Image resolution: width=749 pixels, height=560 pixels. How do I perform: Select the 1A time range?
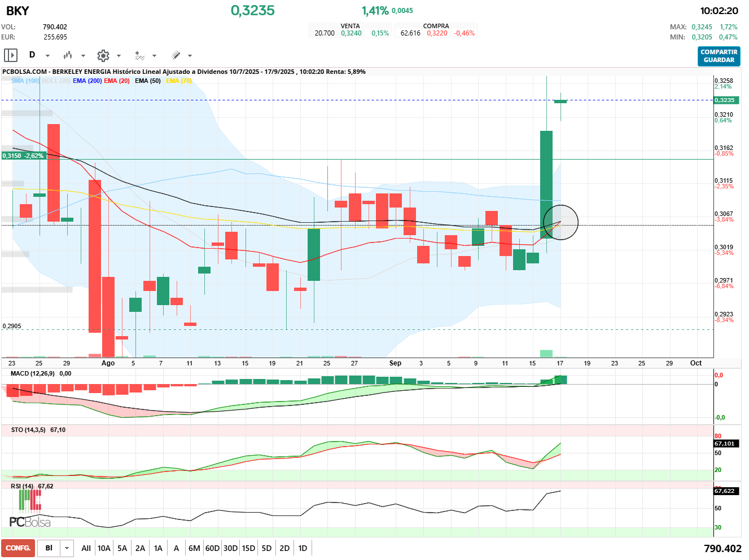[158, 548]
